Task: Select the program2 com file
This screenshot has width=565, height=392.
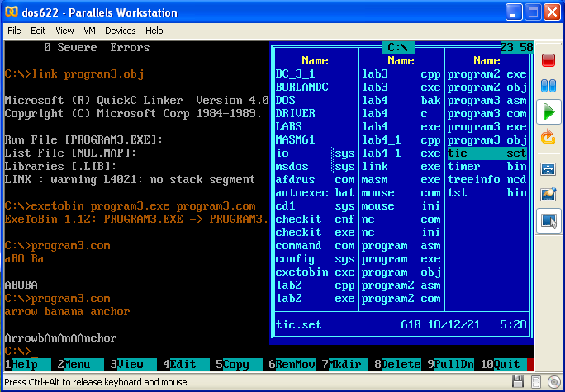Action: tap(401, 299)
